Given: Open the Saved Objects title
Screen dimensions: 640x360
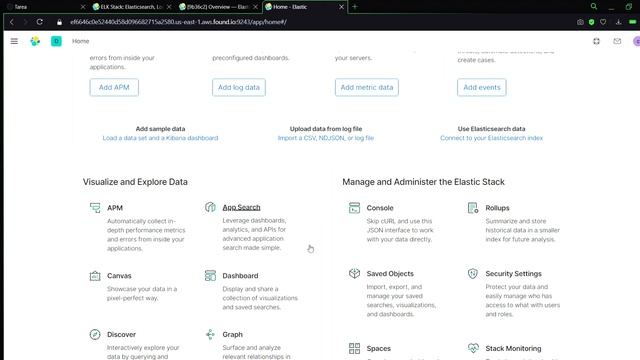Looking at the screenshot, I should (x=390, y=273).
